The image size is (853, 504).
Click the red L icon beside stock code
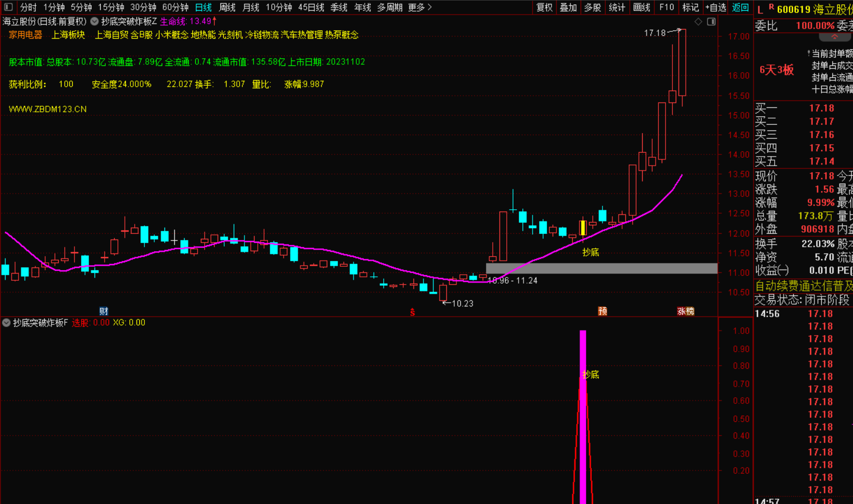point(760,10)
